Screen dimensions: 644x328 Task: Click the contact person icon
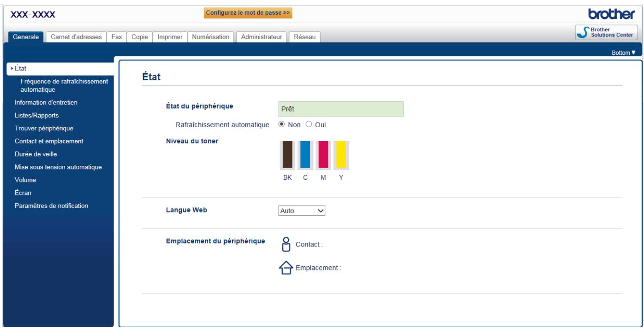pos(286,244)
